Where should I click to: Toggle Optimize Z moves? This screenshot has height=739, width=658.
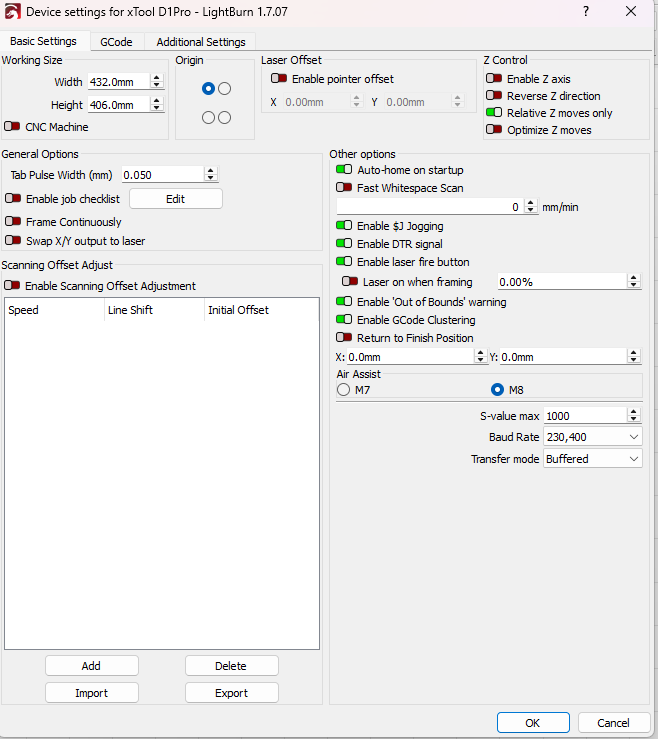(494, 130)
